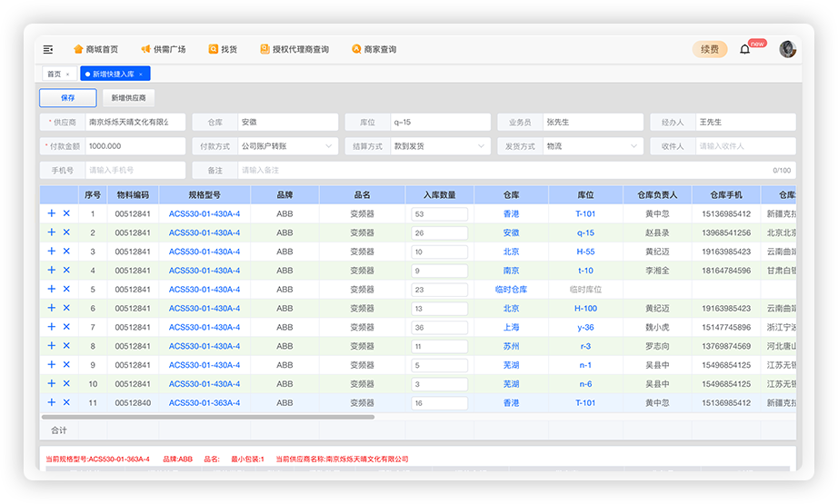The image size is (838, 504).
Task: Click location link H-100 in row 6
Action: tap(585, 309)
